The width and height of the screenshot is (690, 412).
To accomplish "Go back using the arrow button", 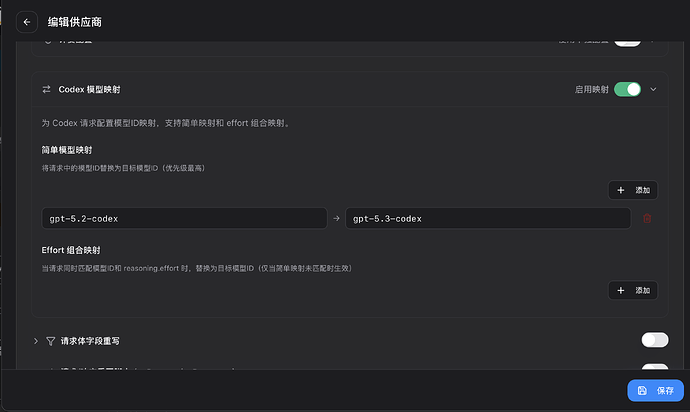I will 27,22.
